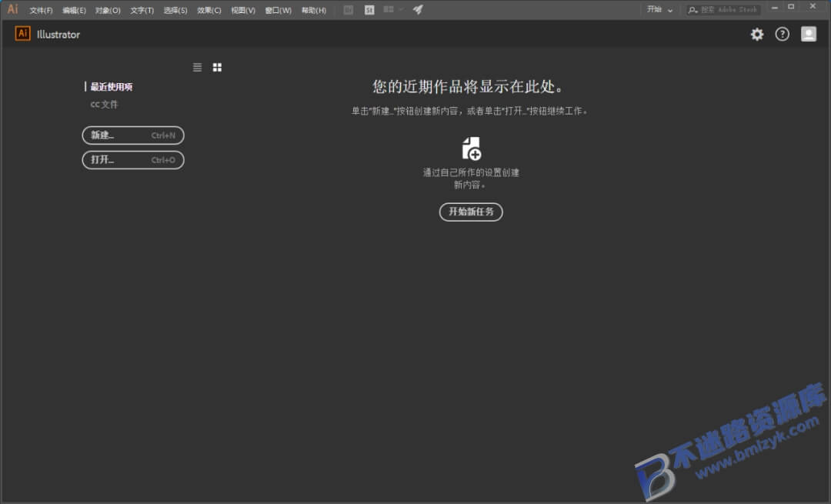
Task: Click the 新建 button to create a document
Action: tap(132, 135)
